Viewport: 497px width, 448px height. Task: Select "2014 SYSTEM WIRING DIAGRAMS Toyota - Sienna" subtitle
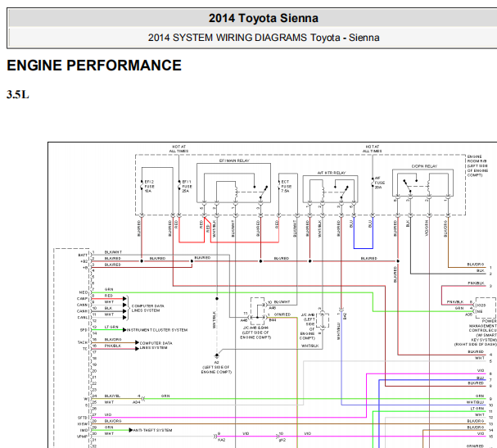(264, 38)
